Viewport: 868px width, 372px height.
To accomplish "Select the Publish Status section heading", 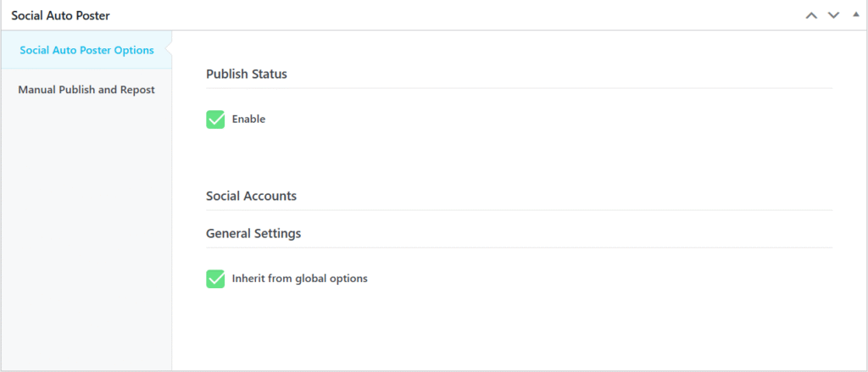I will [247, 74].
